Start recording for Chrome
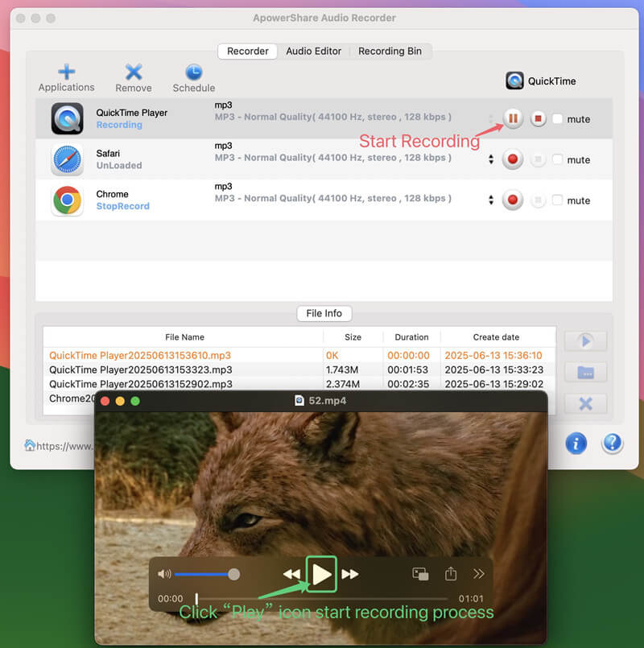This screenshot has height=648, width=644. click(x=513, y=200)
